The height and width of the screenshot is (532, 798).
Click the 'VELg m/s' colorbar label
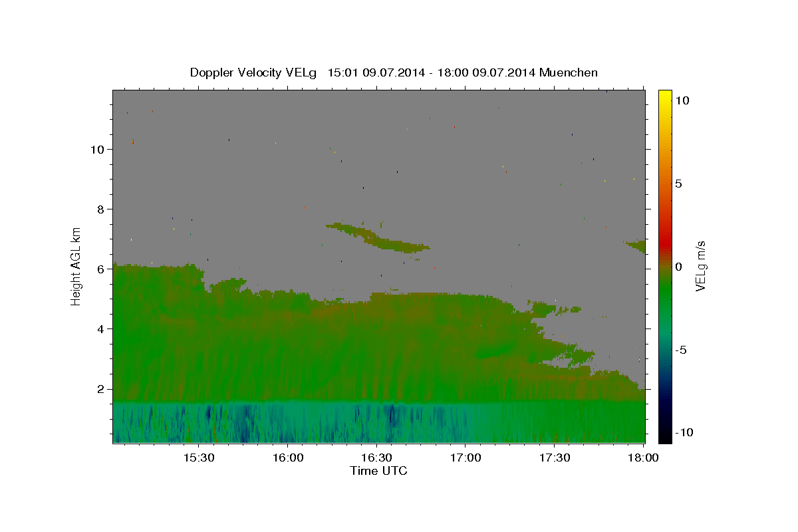[700, 266]
